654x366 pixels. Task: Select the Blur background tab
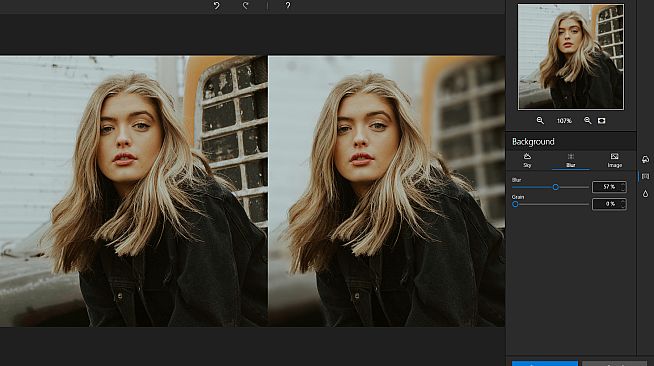click(571, 160)
